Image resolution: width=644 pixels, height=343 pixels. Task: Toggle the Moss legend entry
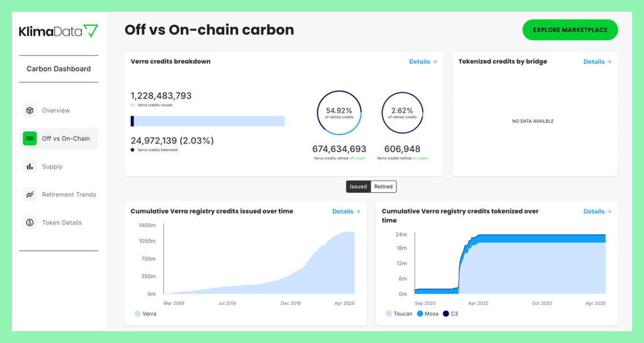428,314
